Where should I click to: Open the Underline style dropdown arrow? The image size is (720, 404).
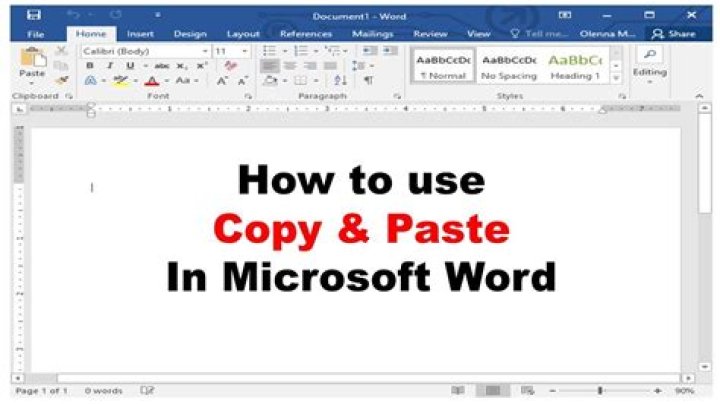click(x=145, y=66)
